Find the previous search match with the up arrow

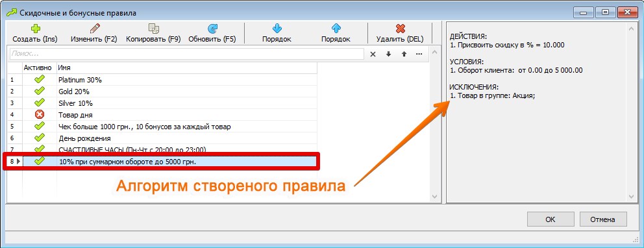coord(404,54)
